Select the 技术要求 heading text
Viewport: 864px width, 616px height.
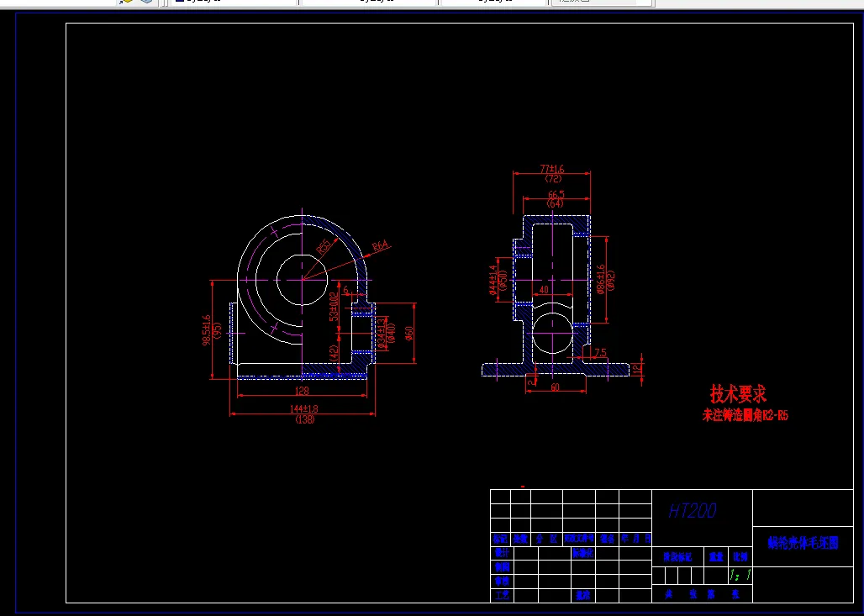(738, 394)
